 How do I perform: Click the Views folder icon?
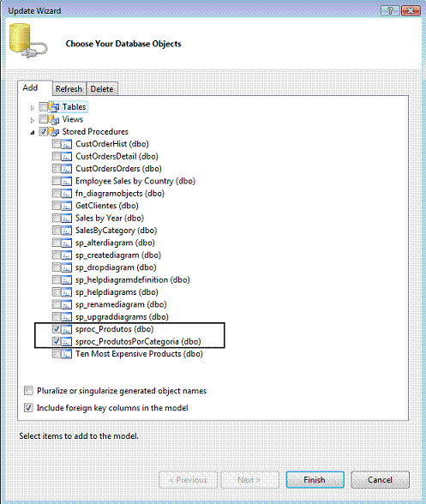click(x=54, y=120)
